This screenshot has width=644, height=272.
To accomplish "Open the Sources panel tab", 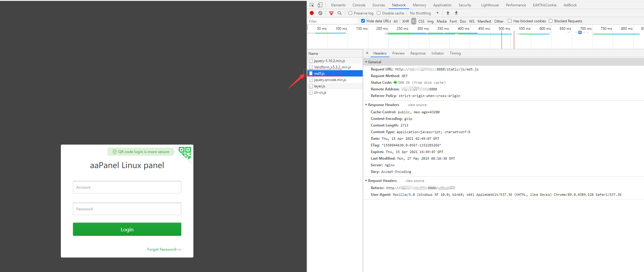I will (379, 5).
